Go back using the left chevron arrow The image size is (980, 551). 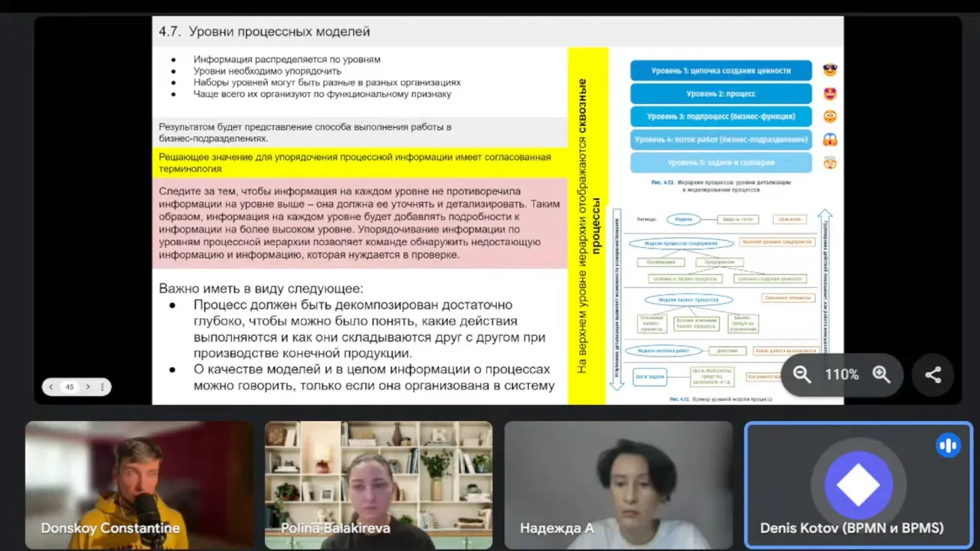tap(51, 386)
